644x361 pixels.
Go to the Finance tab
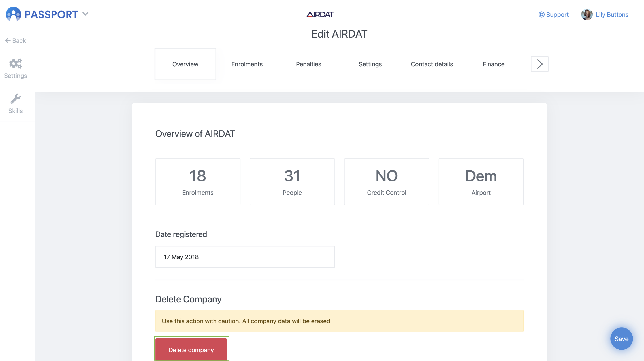tap(493, 64)
